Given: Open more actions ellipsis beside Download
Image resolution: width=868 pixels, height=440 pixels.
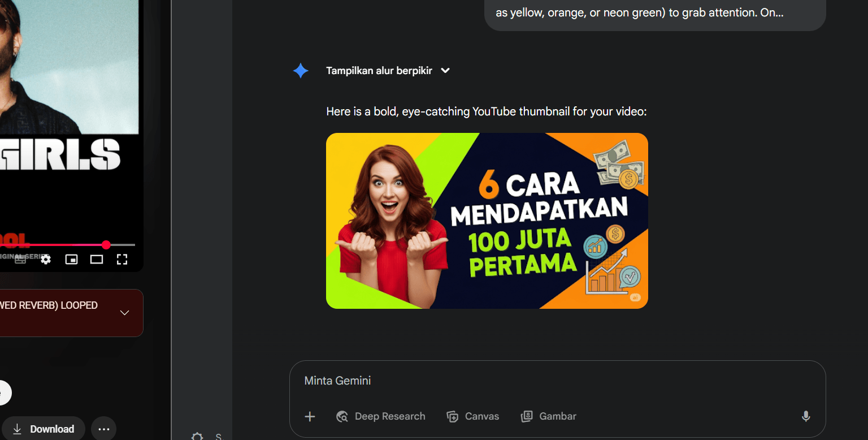Looking at the screenshot, I should [x=103, y=429].
